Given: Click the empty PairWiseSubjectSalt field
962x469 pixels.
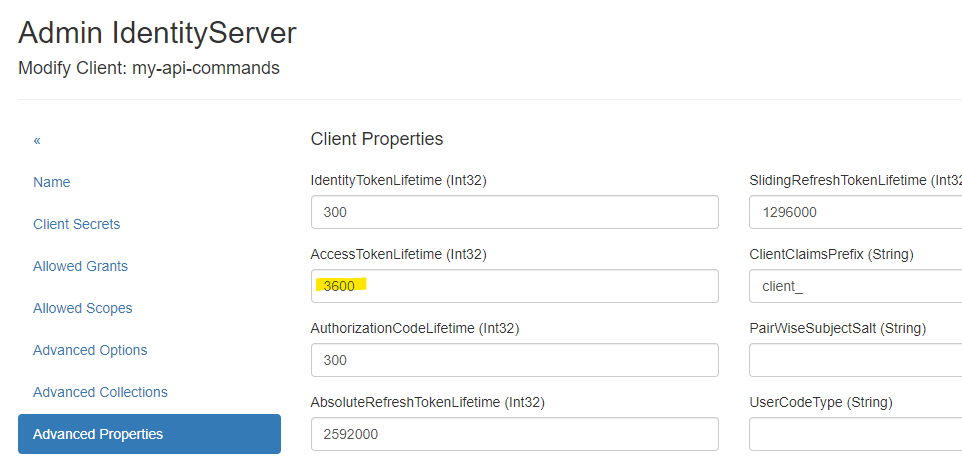Looking at the screenshot, I should point(854,360).
